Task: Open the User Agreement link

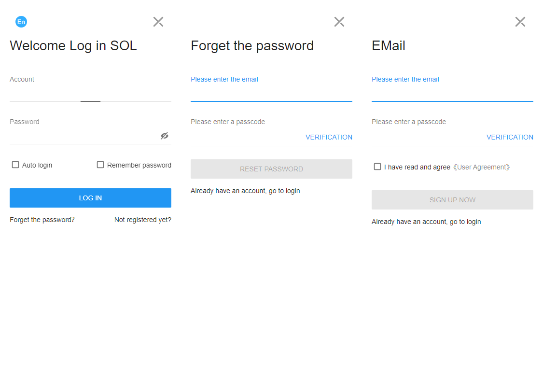Action: [x=481, y=167]
